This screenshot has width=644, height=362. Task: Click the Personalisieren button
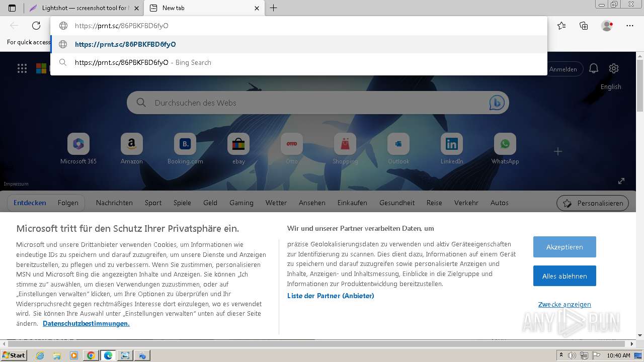tap(593, 203)
